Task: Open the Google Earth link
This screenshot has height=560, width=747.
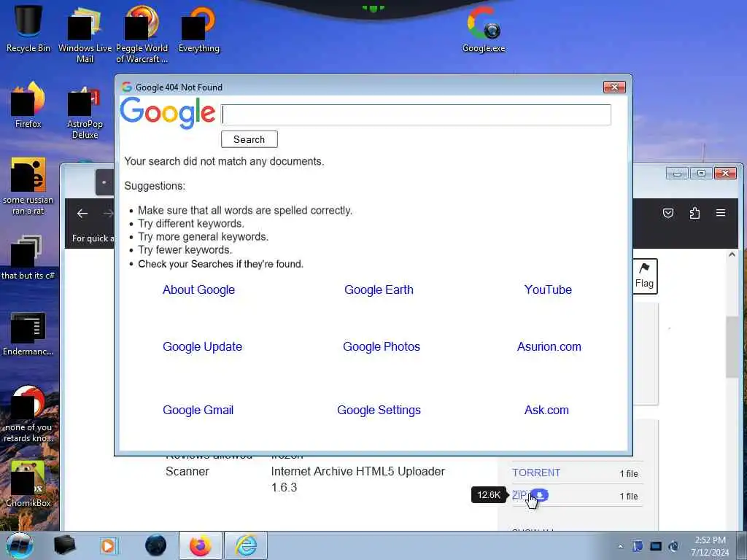Action: [379, 289]
